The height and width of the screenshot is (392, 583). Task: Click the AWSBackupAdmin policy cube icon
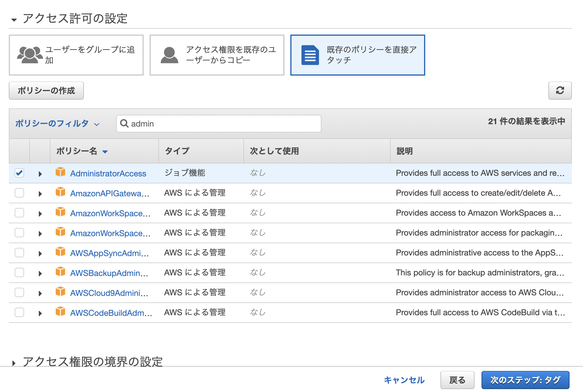(x=60, y=272)
